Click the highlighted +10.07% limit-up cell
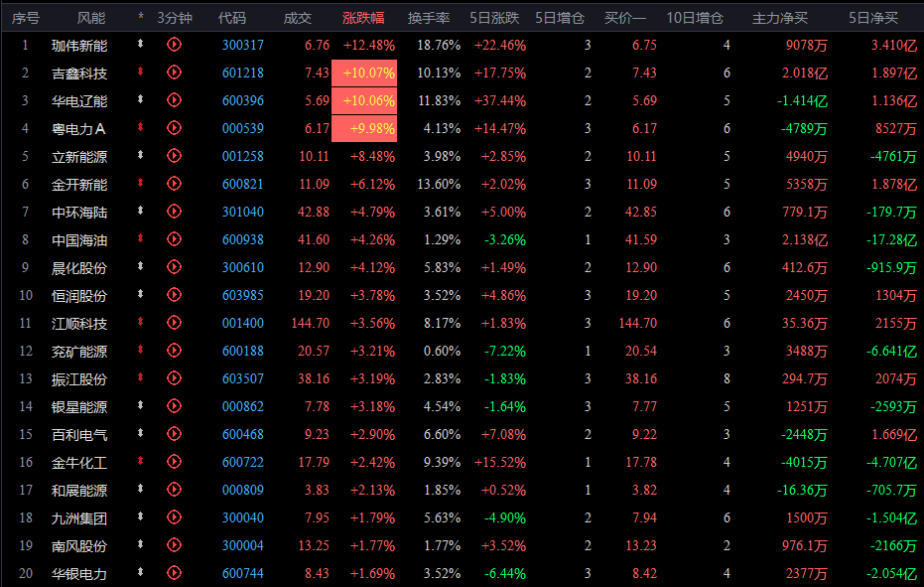Viewport: 924px width, 587px height. pyautogui.click(x=369, y=73)
